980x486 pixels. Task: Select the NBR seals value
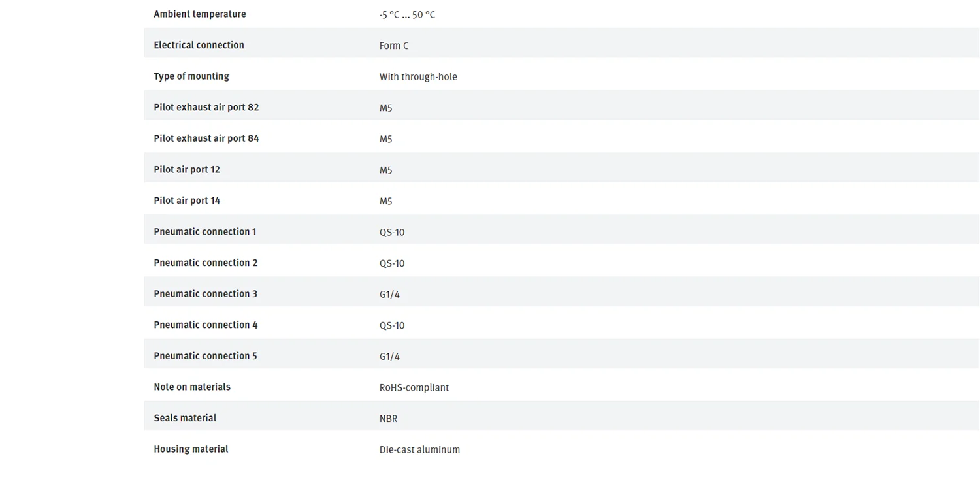click(388, 419)
